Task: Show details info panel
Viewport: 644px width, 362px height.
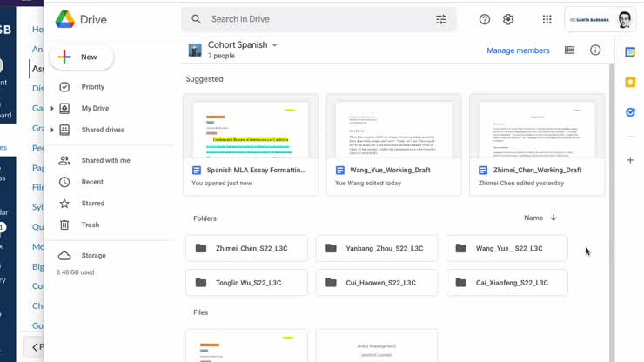Action: pyautogui.click(x=595, y=50)
